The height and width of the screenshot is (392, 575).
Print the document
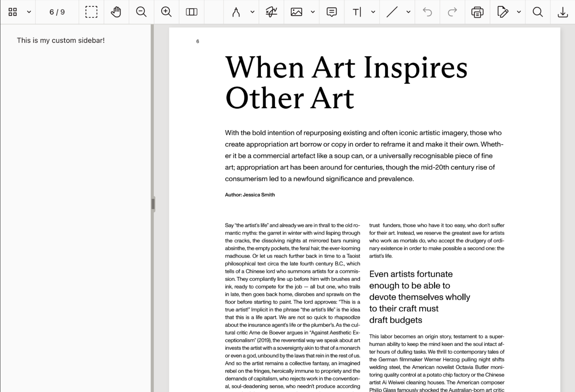[x=477, y=12]
